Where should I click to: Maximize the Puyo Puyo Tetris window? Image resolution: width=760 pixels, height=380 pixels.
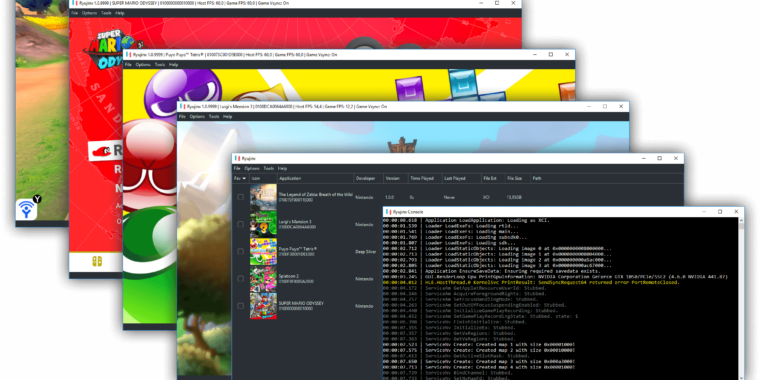pyautogui.click(x=551, y=55)
